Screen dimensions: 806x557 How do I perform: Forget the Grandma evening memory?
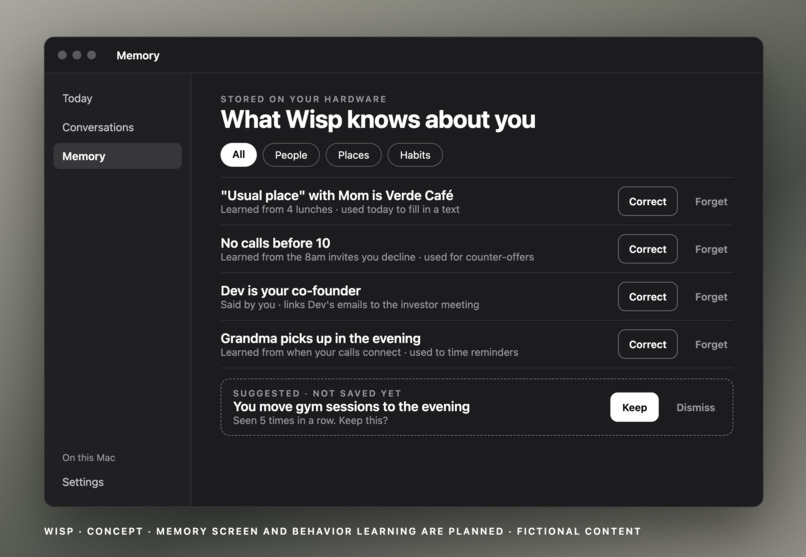point(711,344)
